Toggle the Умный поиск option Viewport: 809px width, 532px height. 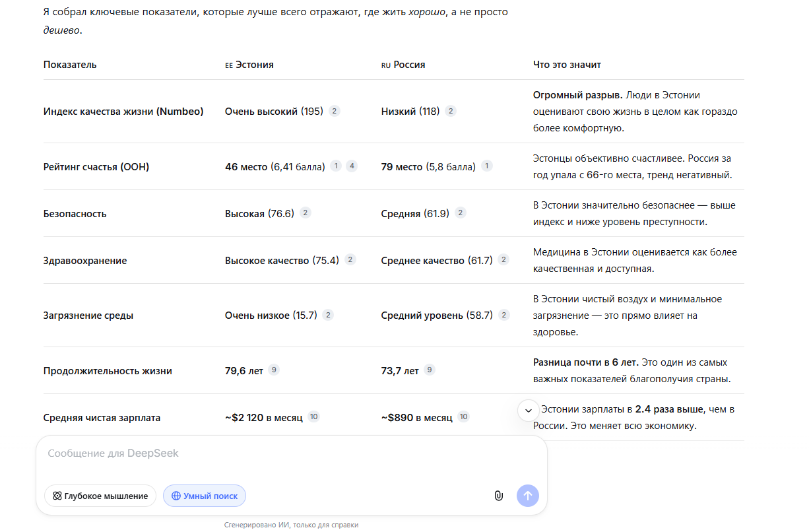click(x=205, y=496)
